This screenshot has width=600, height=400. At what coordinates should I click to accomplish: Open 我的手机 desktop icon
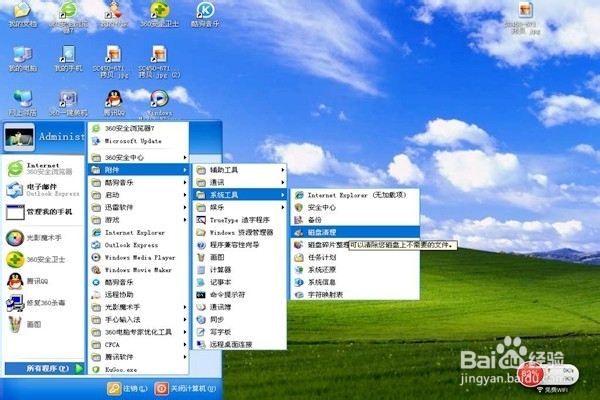click(x=68, y=59)
